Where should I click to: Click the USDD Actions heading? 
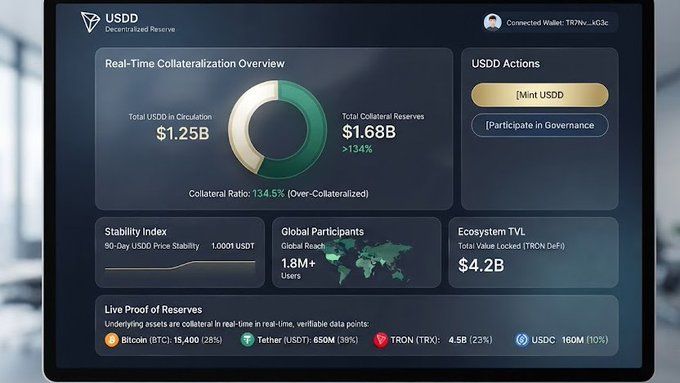(x=506, y=64)
